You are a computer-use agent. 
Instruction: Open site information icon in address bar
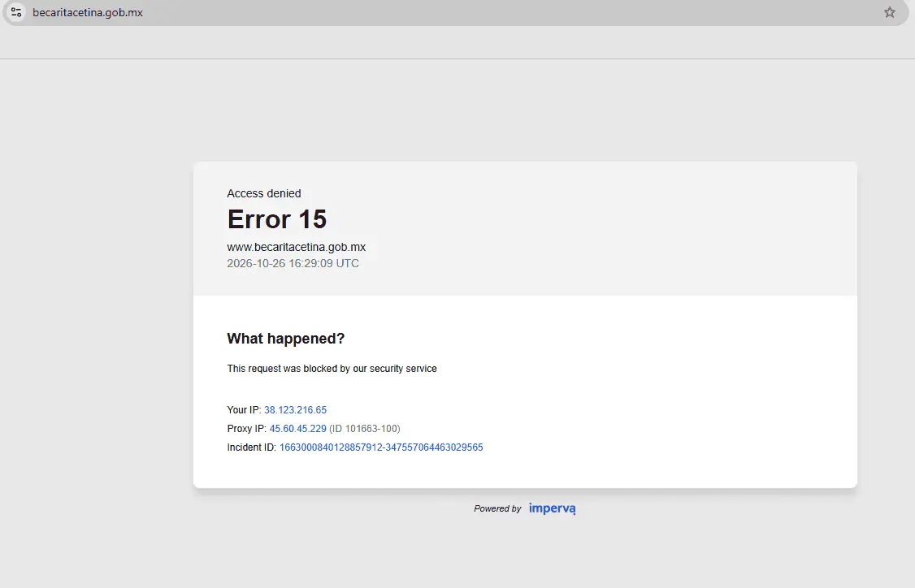(x=16, y=12)
